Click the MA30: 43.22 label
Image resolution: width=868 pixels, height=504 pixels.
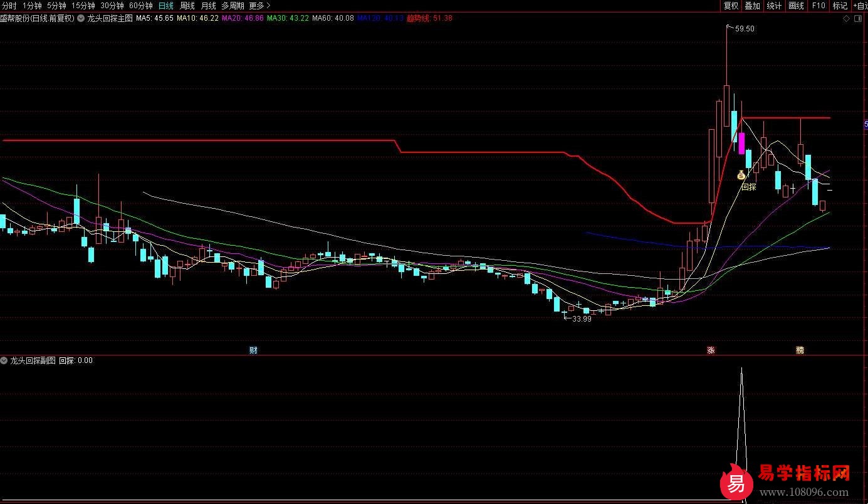click(288, 18)
